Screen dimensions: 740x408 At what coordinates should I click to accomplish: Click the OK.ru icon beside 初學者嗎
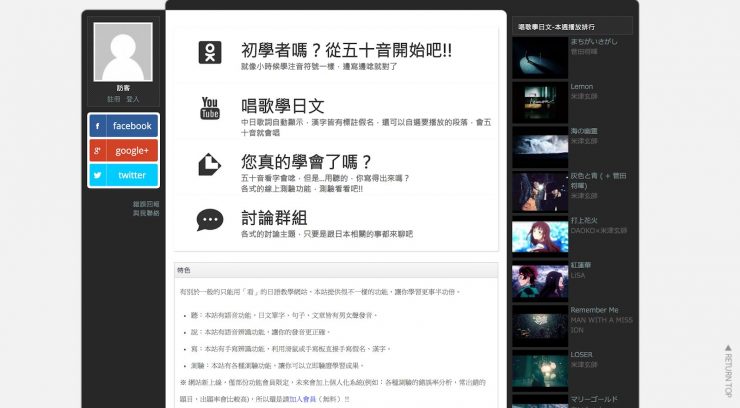click(210, 53)
